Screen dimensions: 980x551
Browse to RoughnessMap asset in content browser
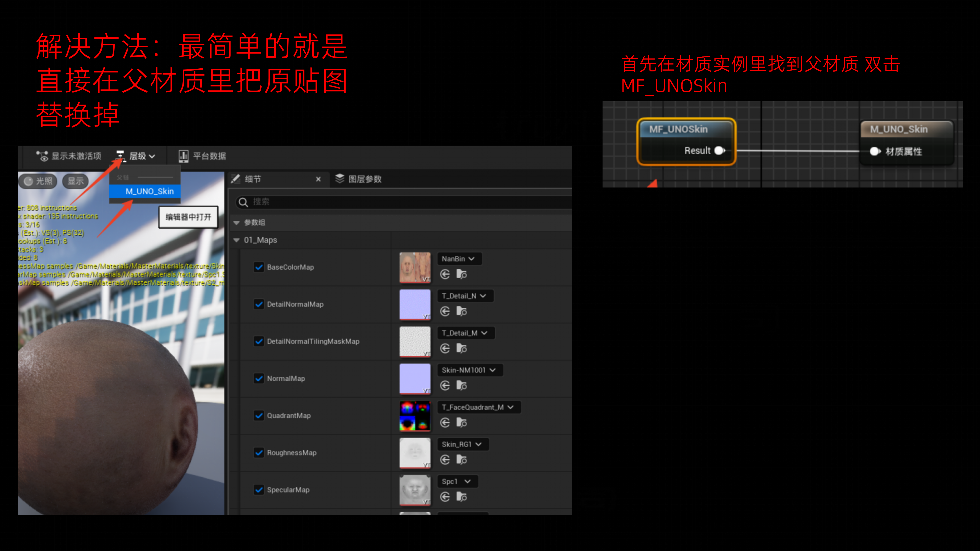(461, 459)
